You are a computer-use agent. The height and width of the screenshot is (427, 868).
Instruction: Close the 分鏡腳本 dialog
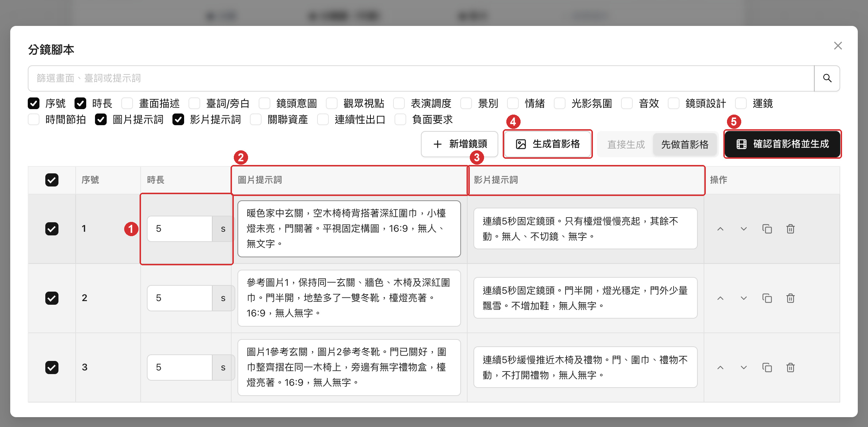(838, 46)
